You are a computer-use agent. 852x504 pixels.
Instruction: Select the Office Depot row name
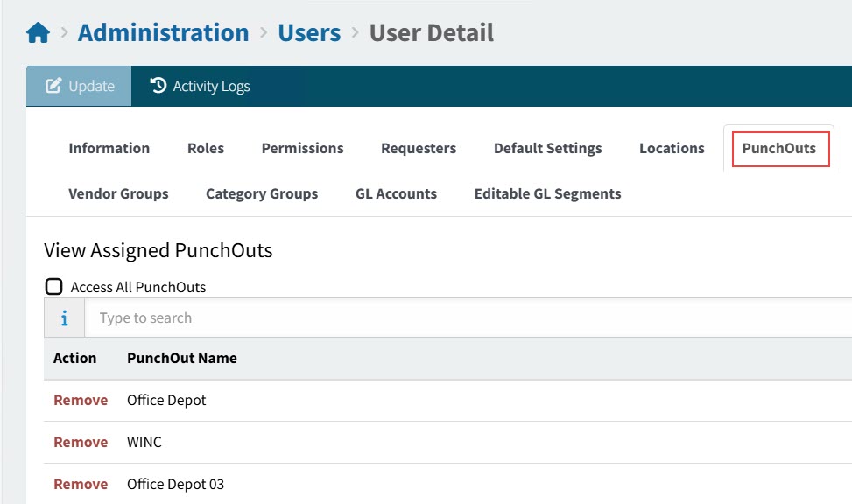[x=166, y=400]
